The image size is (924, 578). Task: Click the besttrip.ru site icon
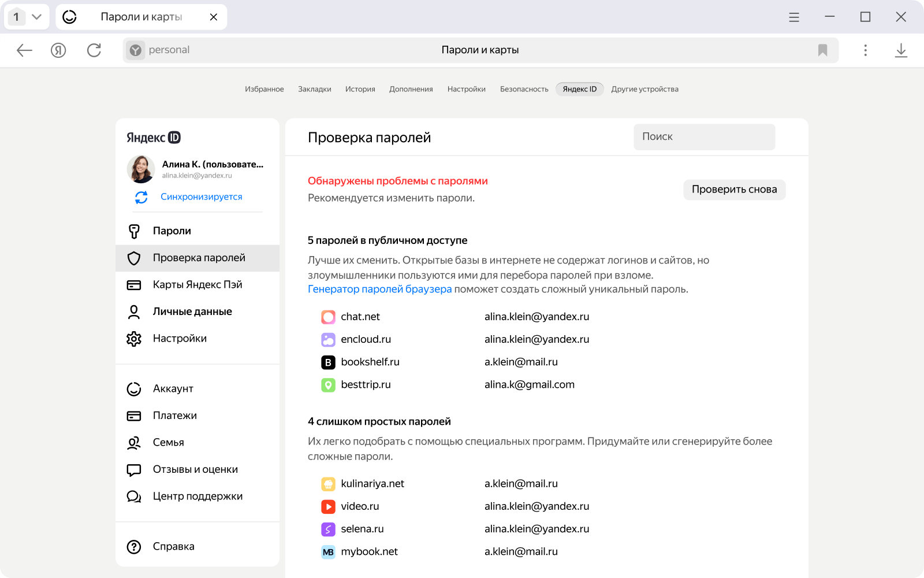pos(328,385)
